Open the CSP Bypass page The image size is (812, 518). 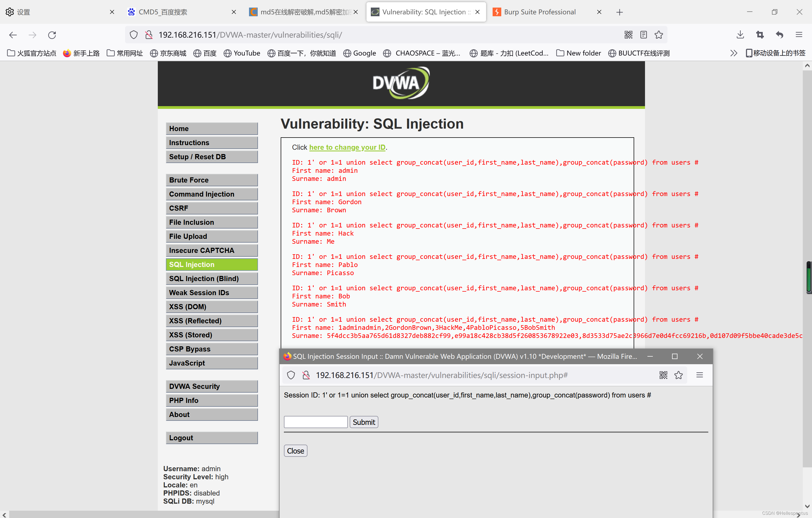pyautogui.click(x=212, y=349)
